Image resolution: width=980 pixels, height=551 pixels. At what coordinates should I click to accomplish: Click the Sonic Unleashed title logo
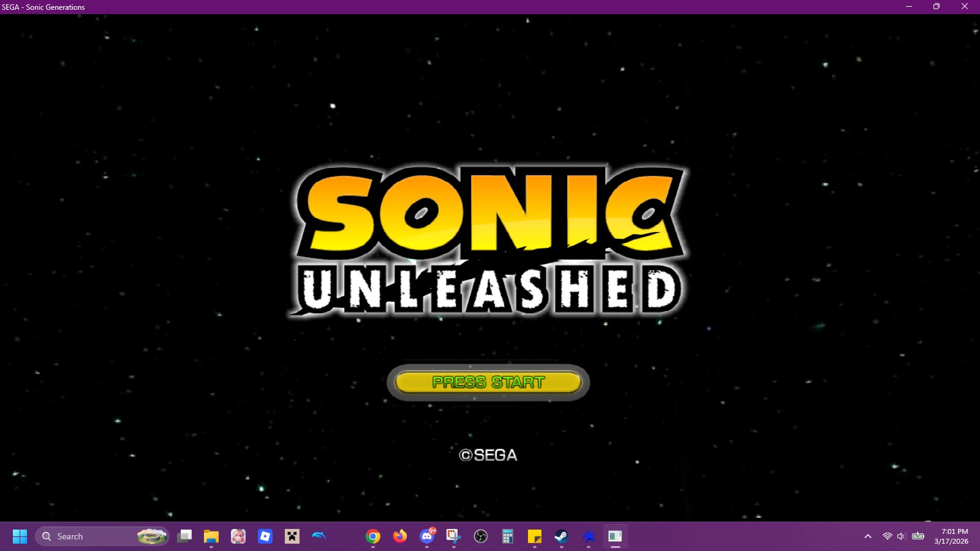click(489, 241)
